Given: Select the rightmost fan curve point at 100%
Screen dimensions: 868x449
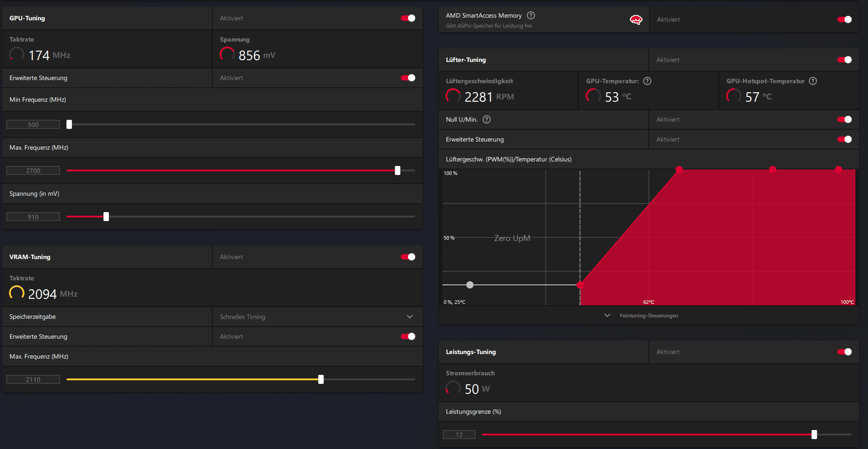Looking at the screenshot, I should click(x=839, y=170).
